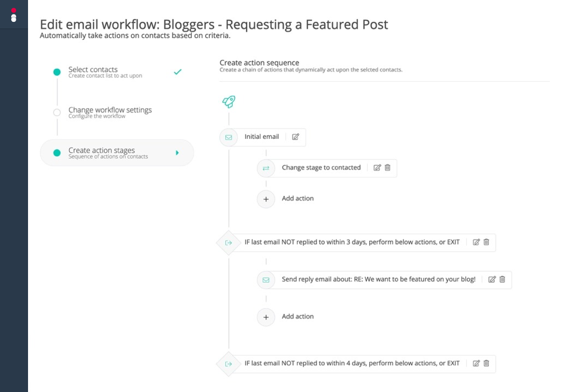Edit the Initial email with the pencil icon
Screen dimensions: 574x392
click(296, 137)
